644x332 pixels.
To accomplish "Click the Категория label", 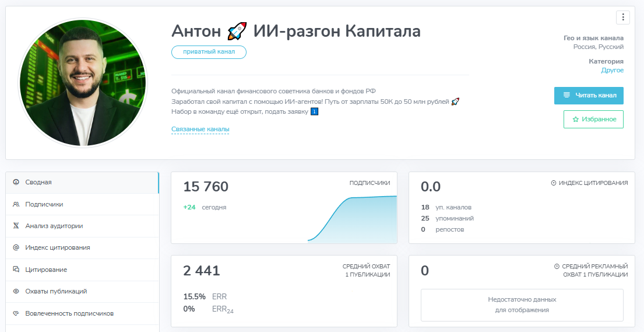I will point(606,61).
